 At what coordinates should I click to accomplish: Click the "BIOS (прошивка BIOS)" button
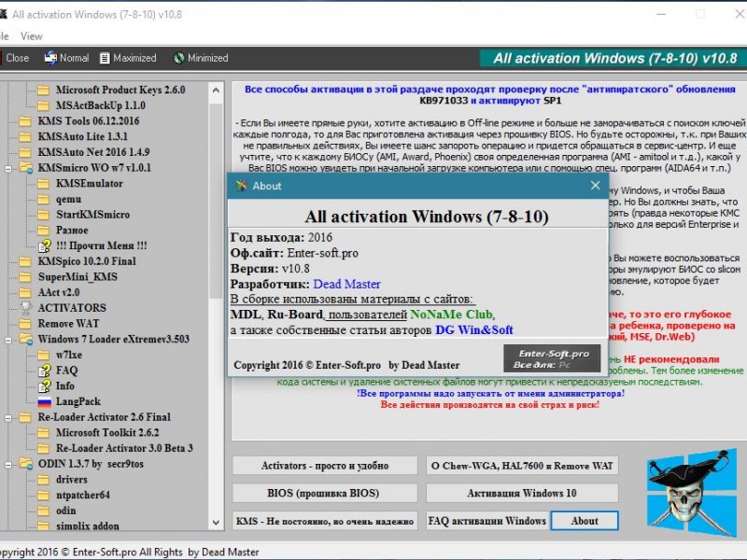click(x=325, y=494)
